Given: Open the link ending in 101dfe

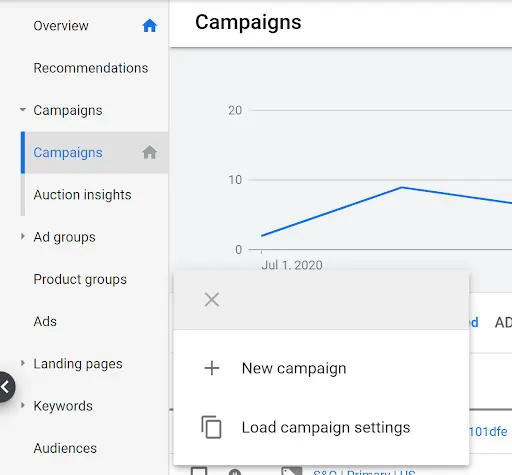Looking at the screenshot, I should tap(488, 432).
